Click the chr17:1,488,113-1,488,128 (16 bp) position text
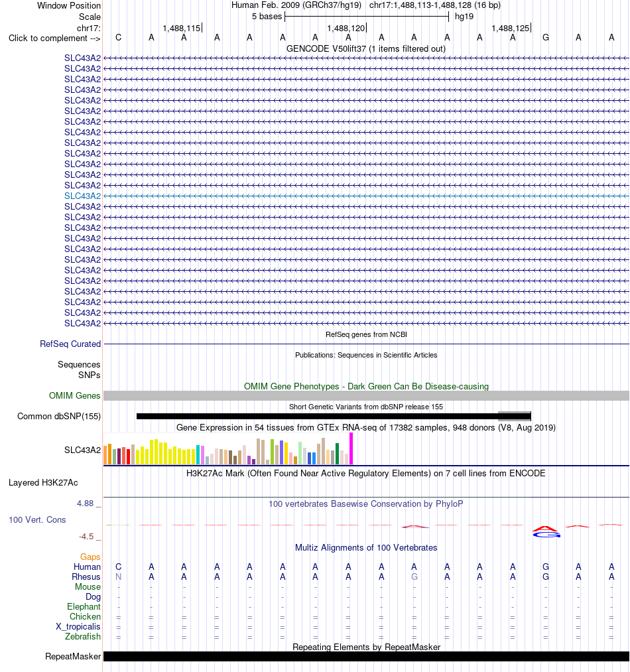This screenshot has width=630, height=672. [435, 5]
